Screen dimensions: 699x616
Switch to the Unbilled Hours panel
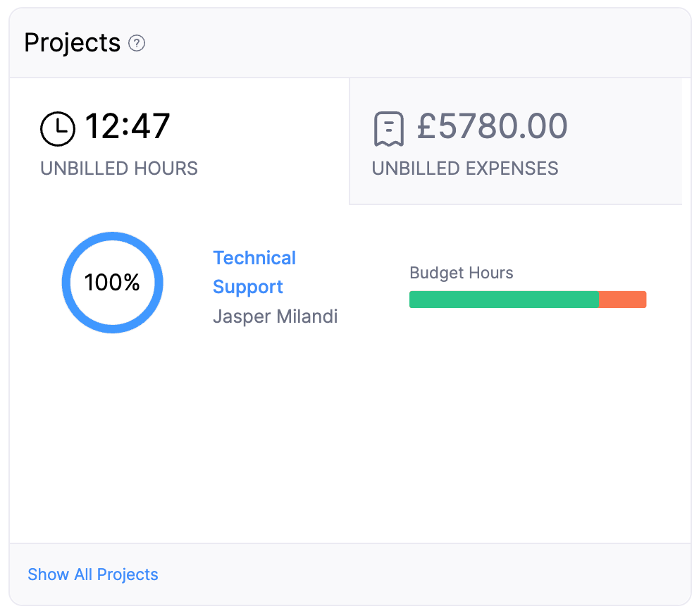tap(176, 141)
